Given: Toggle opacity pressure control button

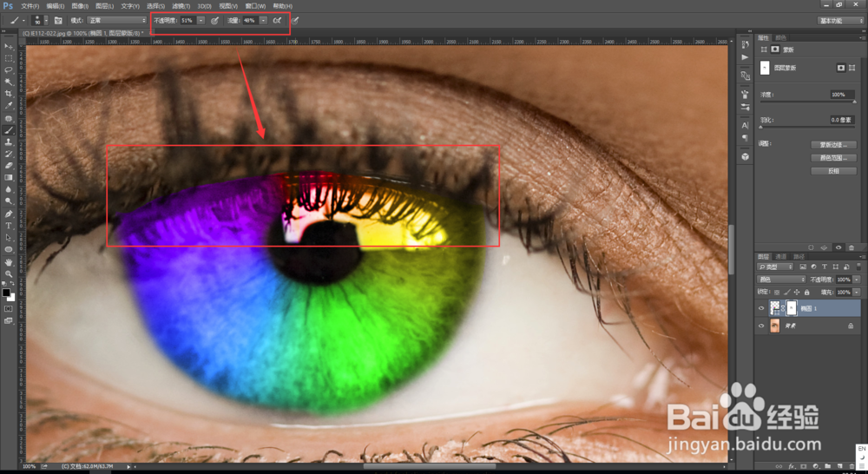Looking at the screenshot, I should 214,21.
